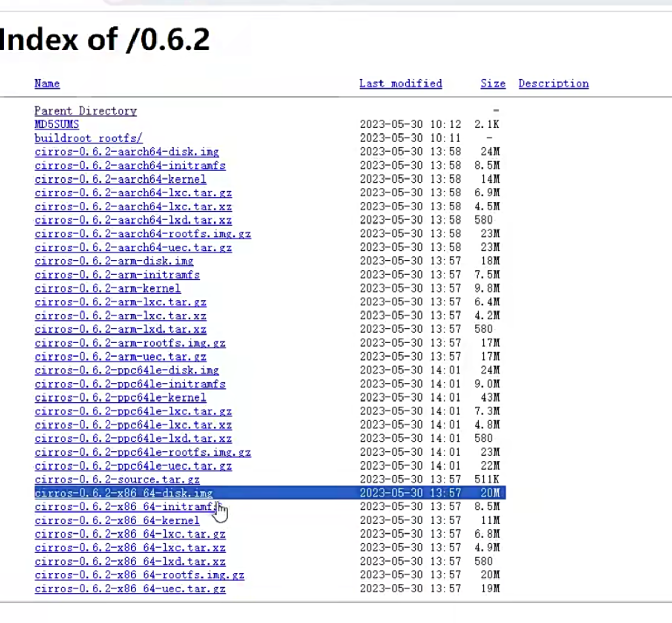The width and height of the screenshot is (672, 623).
Task: Click the 9.8M size of arm-kernel
Action: point(486,288)
